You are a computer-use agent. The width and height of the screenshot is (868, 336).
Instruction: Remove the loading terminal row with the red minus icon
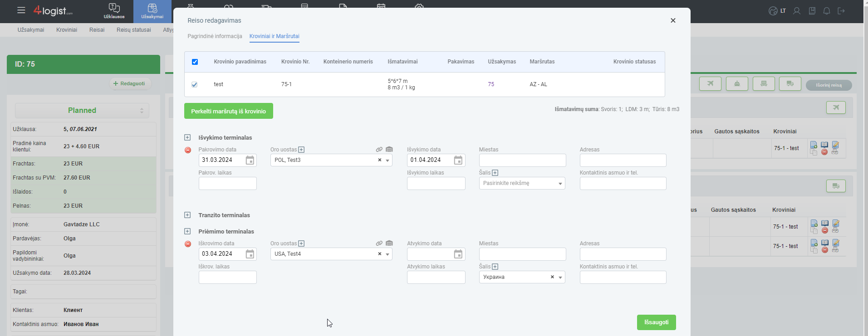(188, 150)
